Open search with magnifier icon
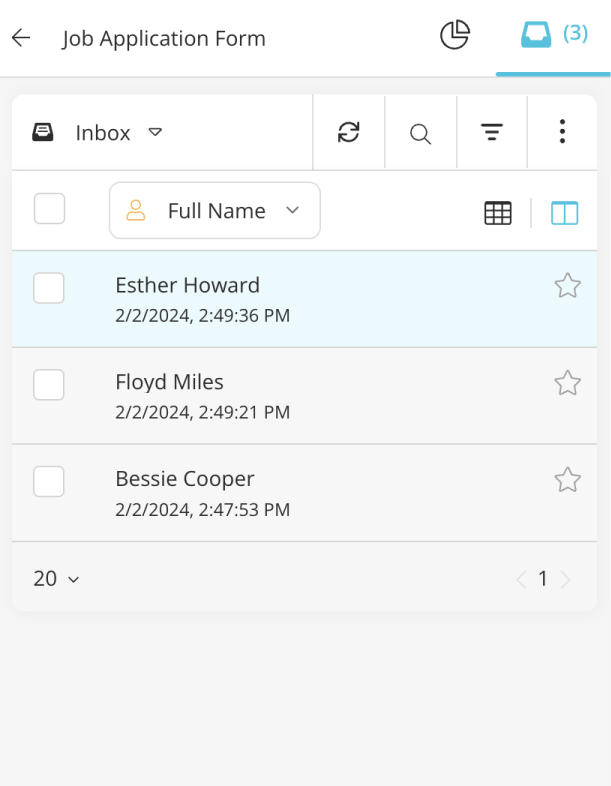The image size is (611, 786). click(421, 133)
